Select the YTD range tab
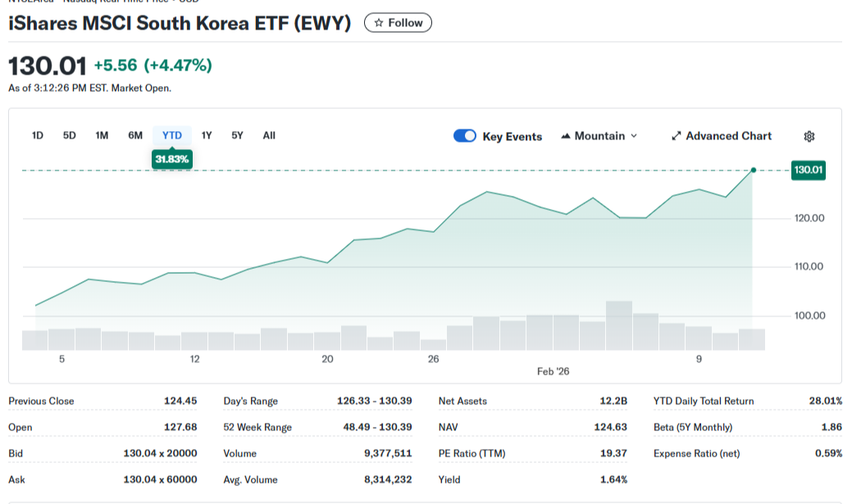852x504 pixels. pyautogui.click(x=172, y=135)
